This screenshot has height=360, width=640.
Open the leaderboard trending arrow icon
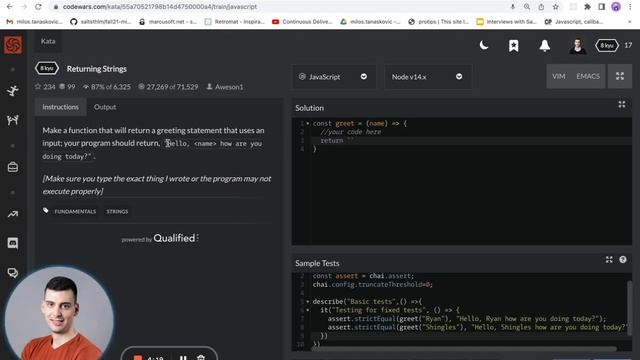click(x=13, y=214)
